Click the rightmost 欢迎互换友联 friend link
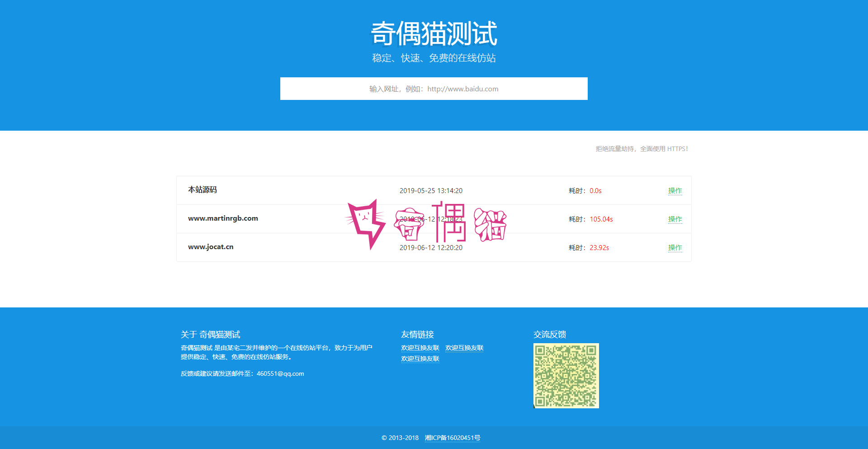This screenshot has width=868, height=449. click(x=464, y=348)
